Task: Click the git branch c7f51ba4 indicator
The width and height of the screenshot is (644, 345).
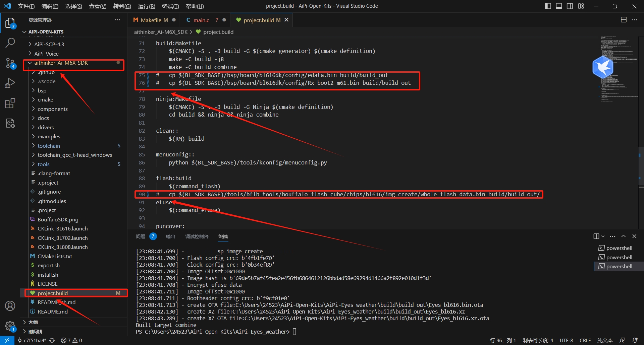Action: click(x=32, y=340)
